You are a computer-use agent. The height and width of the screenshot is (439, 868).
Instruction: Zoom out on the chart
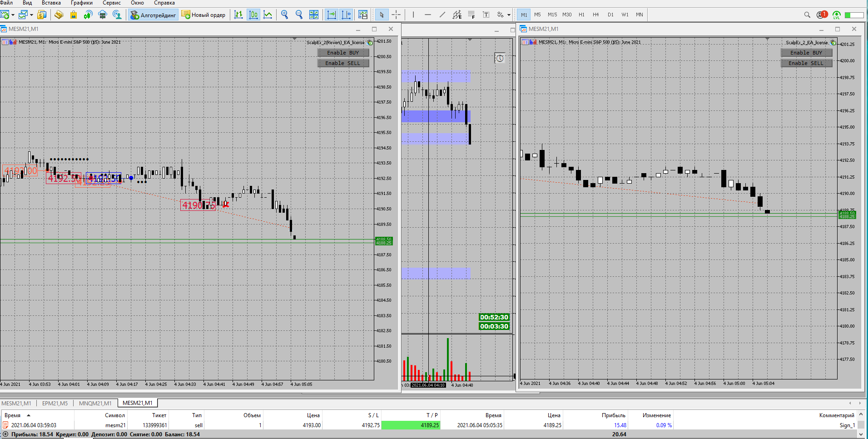(299, 15)
